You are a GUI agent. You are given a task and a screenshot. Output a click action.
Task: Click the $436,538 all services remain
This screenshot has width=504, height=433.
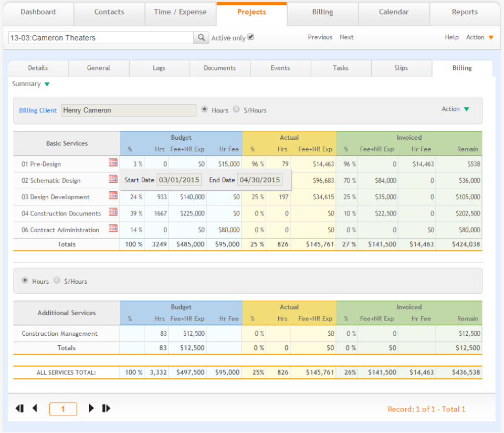pyautogui.click(x=466, y=372)
